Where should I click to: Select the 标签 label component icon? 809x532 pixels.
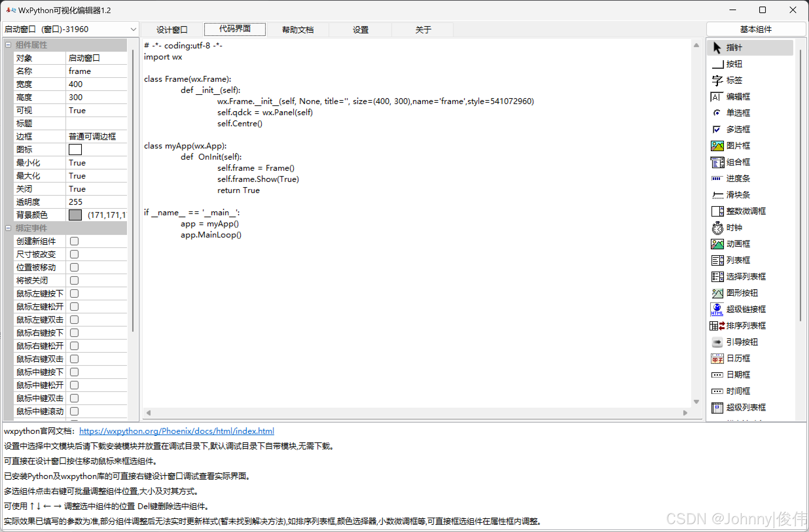[717, 80]
